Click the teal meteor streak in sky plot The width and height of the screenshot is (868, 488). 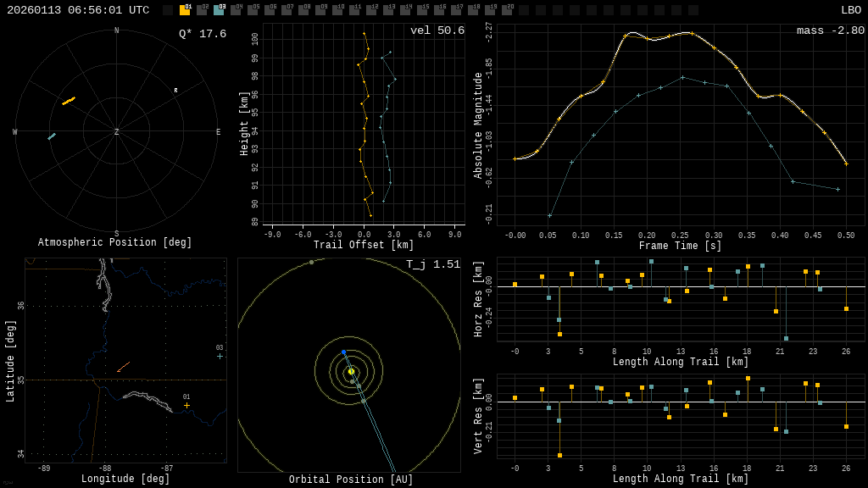[52, 136]
